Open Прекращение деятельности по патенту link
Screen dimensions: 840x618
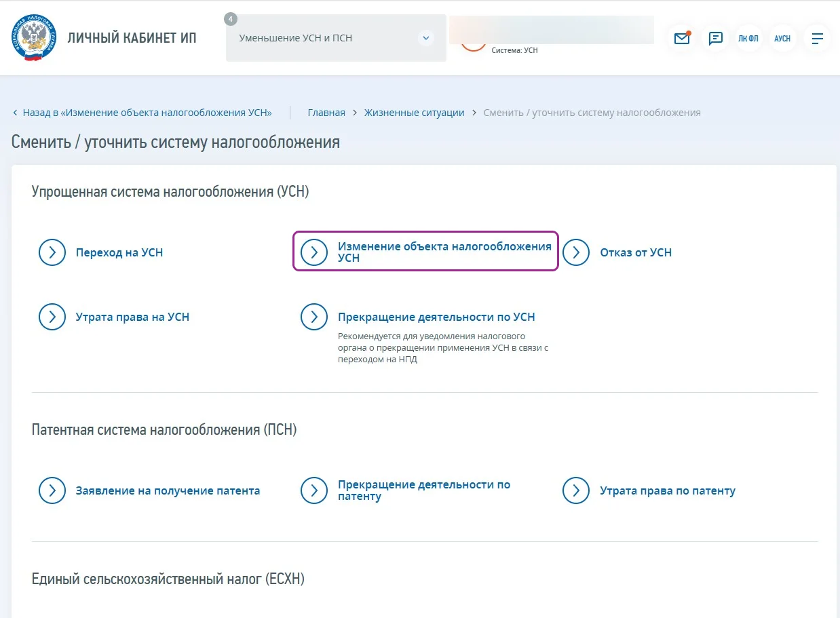424,490
